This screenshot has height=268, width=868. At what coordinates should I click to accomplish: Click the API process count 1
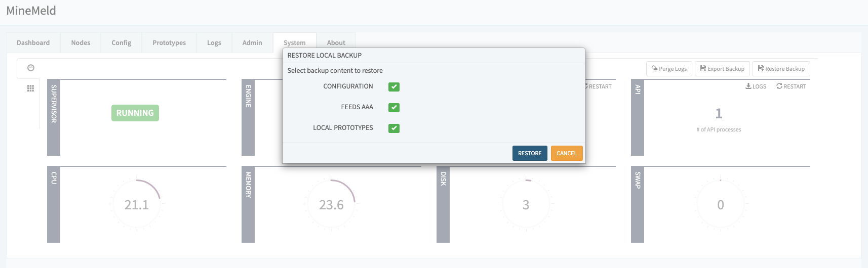click(x=719, y=113)
